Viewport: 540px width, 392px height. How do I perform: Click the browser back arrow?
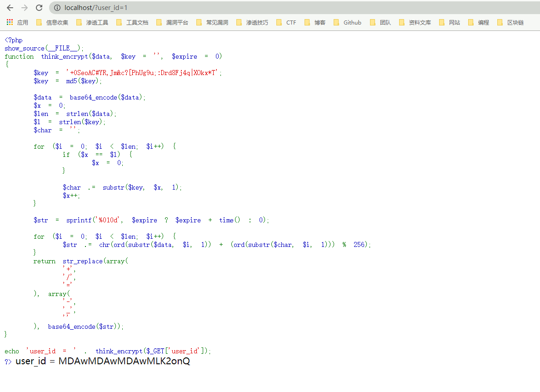(10, 8)
